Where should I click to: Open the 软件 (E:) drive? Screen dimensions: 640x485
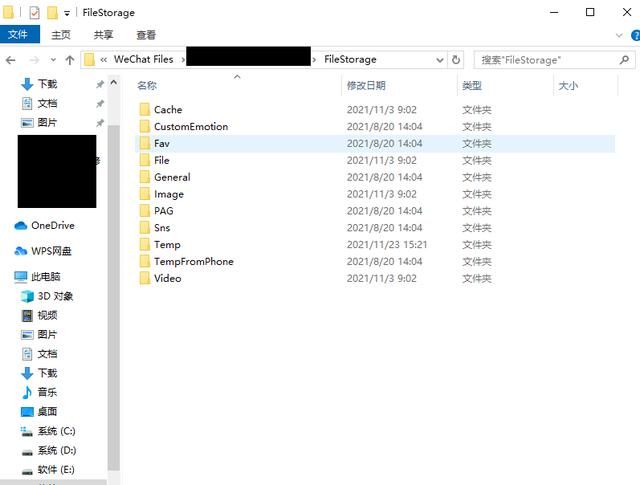pyautogui.click(x=56, y=469)
